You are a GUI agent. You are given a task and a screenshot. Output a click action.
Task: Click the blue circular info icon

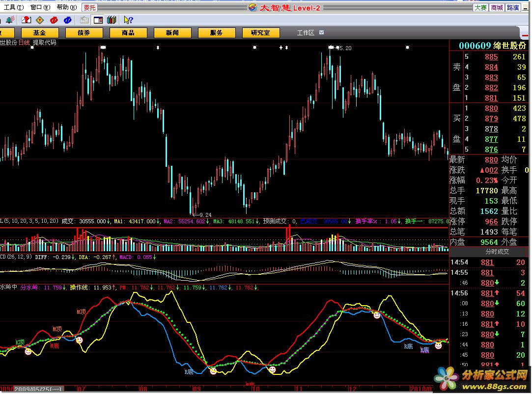point(68,20)
